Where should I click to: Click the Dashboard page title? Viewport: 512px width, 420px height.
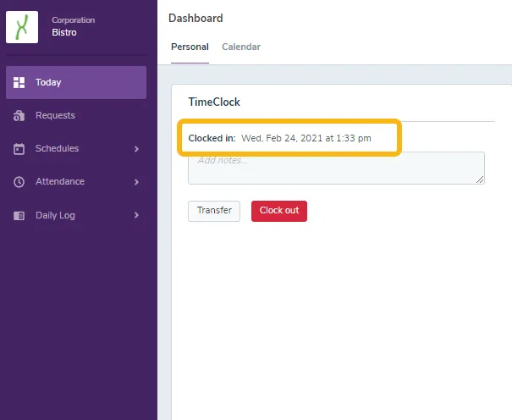click(195, 19)
